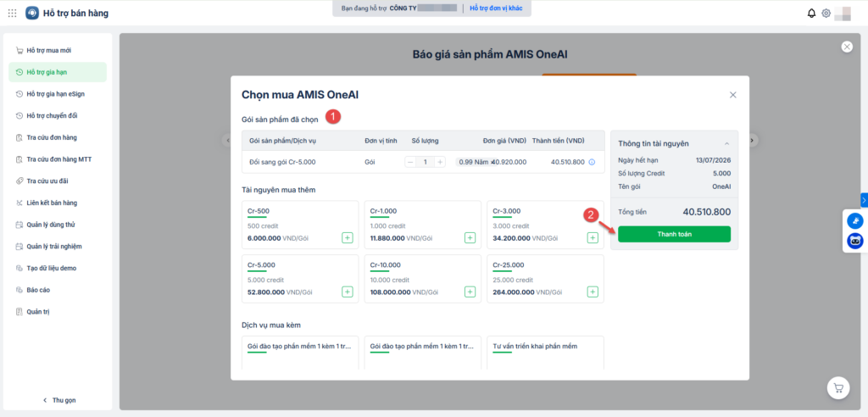The image size is (868, 417).
Task: Click info icon beside 40.510.800
Action: [x=592, y=162]
